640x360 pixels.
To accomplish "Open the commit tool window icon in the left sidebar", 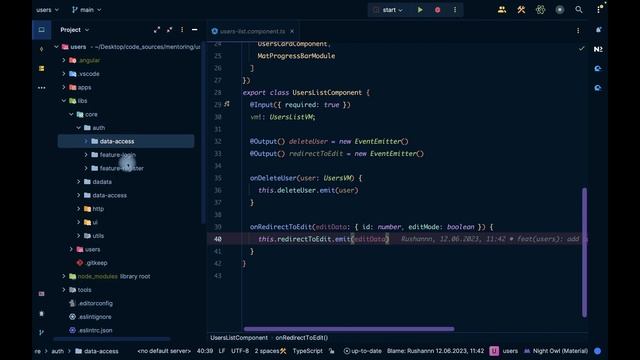I will click(x=42, y=49).
